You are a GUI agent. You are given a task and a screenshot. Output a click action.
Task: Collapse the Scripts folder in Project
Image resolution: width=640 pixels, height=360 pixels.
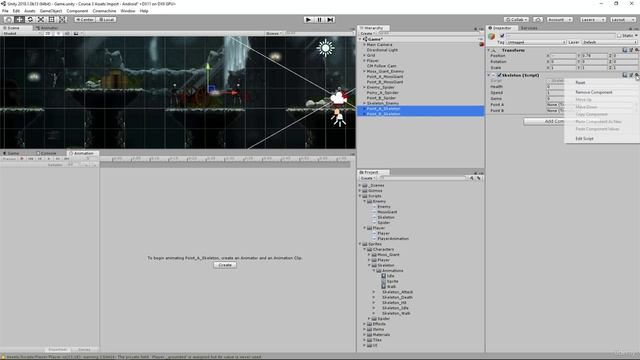[x=360, y=196]
